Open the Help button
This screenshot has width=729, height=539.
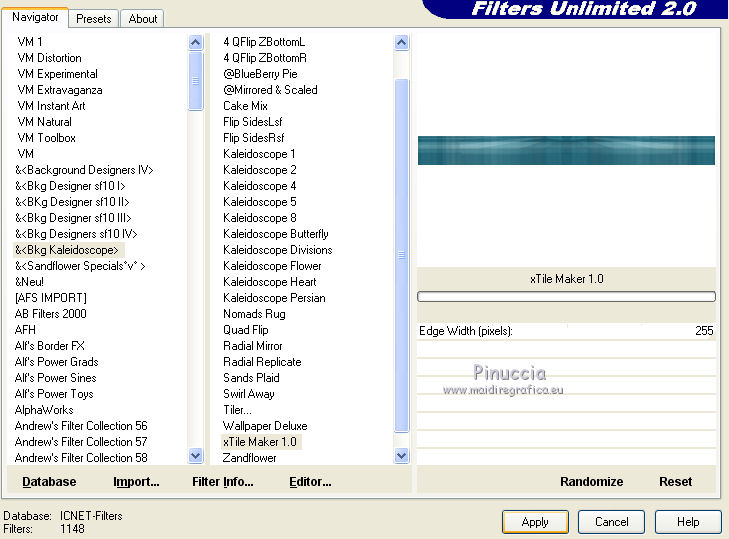(x=688, y=522)
